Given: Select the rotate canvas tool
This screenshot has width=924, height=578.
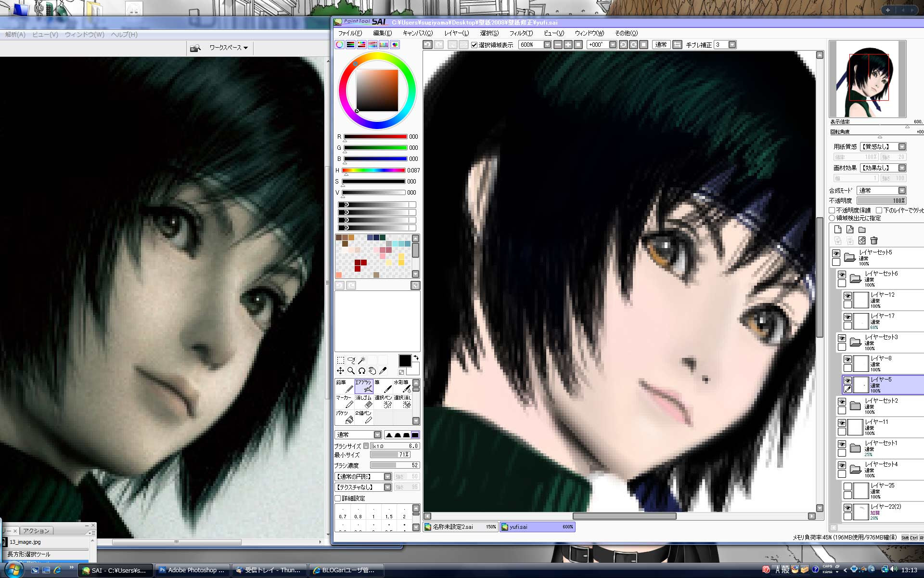Looking at the screenshot, I should (x=362, y=370).
